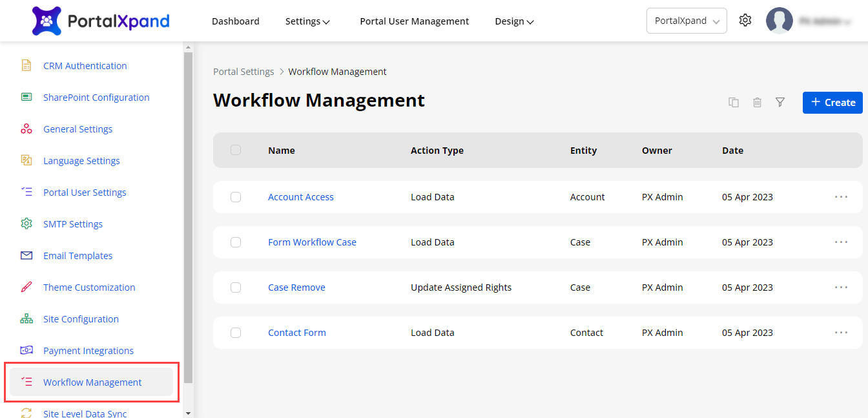
Task: Tick the checkbox for Account Access row
Action: pos(236,197)
